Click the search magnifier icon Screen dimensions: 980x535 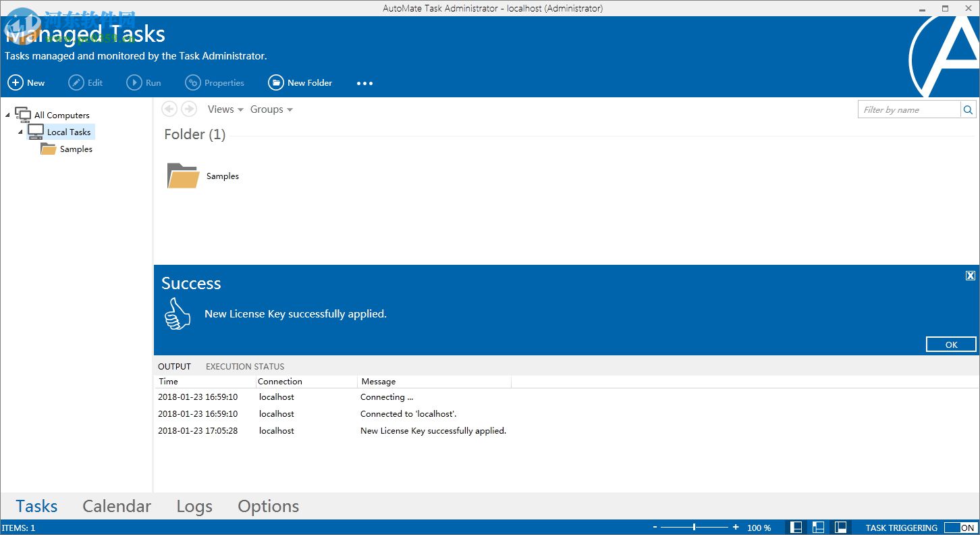[968, 109]
